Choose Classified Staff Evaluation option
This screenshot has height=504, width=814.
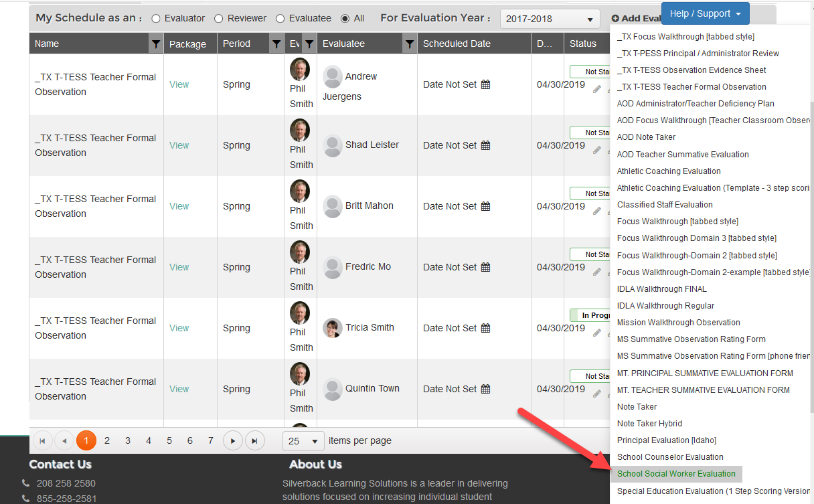665,205
